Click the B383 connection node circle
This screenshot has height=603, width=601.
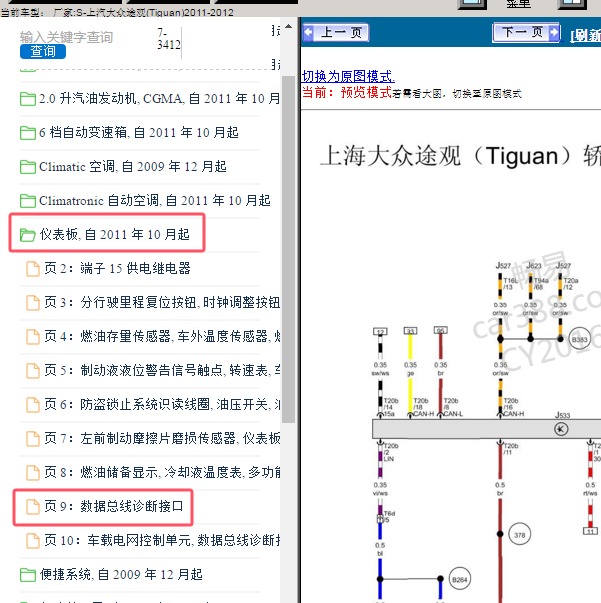[x=579, y=339]
